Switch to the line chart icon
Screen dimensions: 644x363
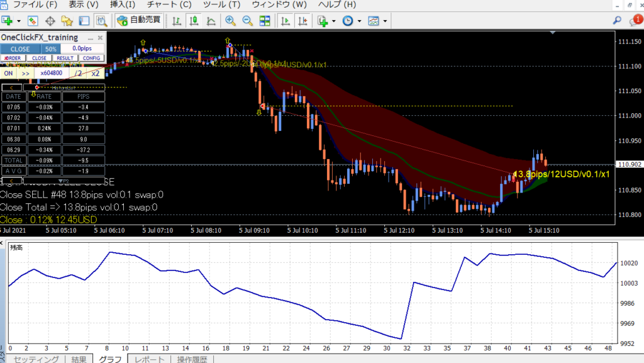click(x=211, y=21)
